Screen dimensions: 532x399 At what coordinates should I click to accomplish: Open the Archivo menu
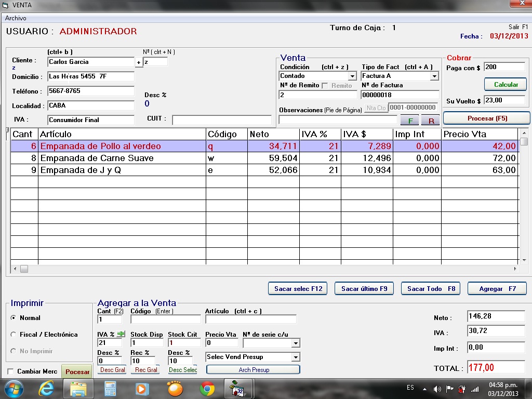tap(16, 18)
